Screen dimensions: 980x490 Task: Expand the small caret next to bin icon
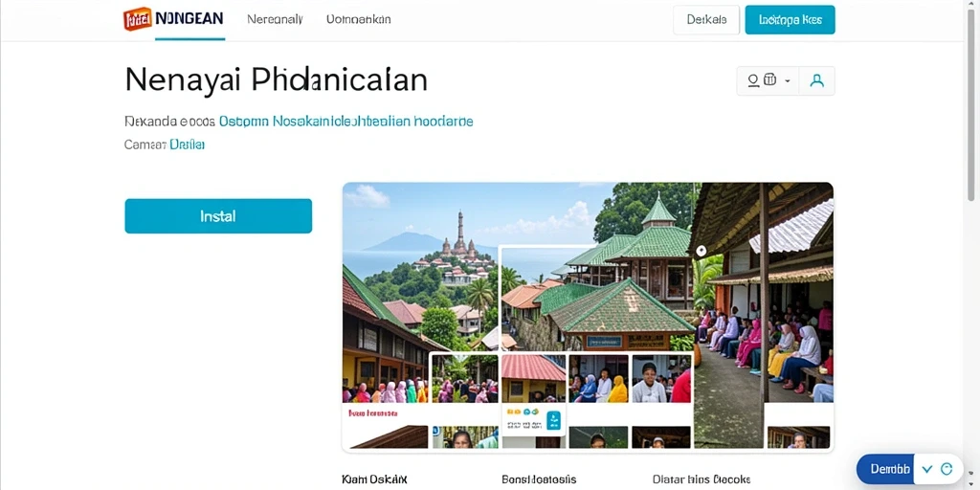pyautogui.click(x=788, y=80)
